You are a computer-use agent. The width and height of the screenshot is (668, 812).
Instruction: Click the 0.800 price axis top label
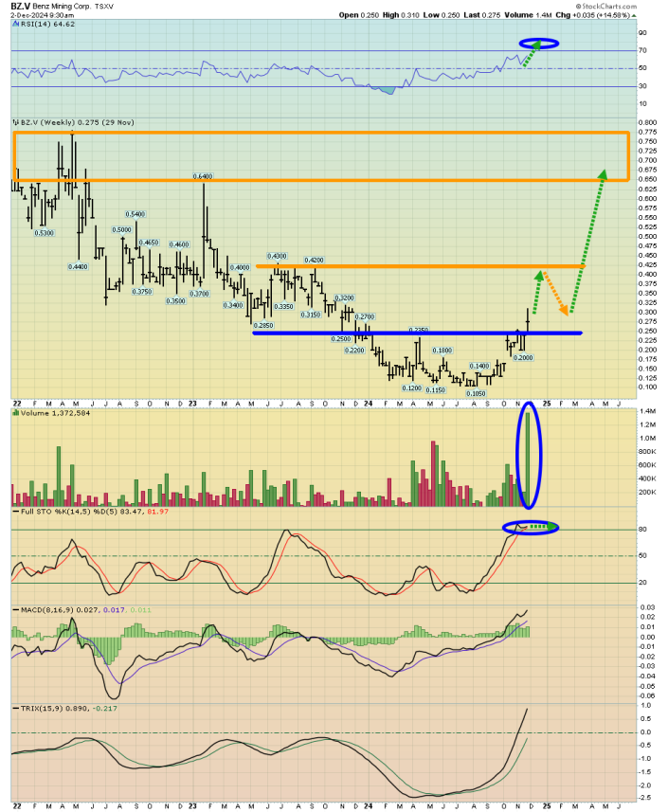(645, 123)
